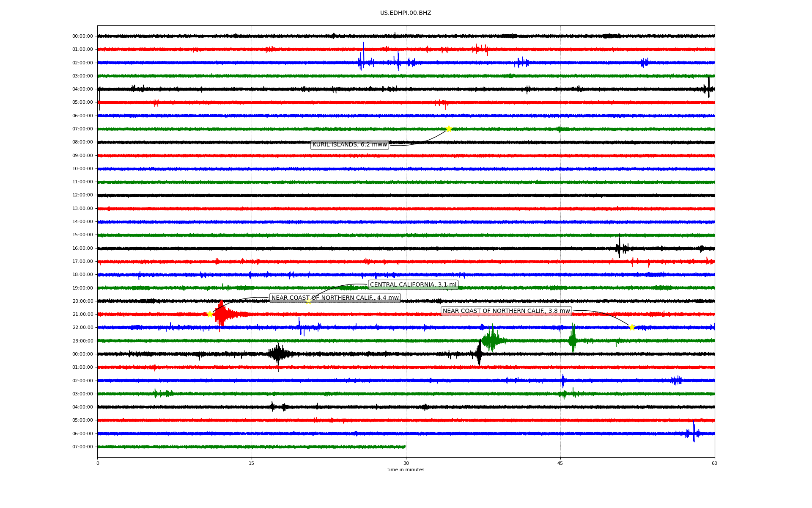Viewport: 812px width, 508px height.
Task: Click the 16:00:00 black spike event
Action: (x=619, y=246)
